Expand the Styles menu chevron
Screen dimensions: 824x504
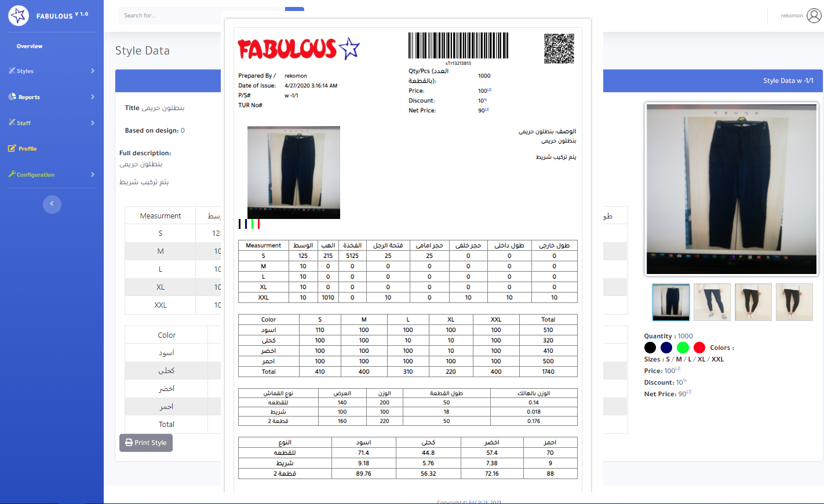coord(93,71)
